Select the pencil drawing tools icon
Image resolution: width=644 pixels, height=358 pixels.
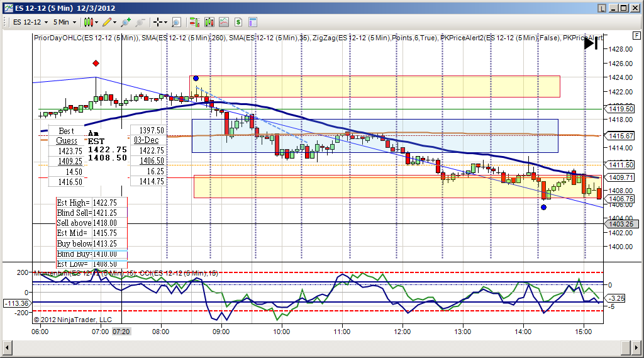click(107, 22)
